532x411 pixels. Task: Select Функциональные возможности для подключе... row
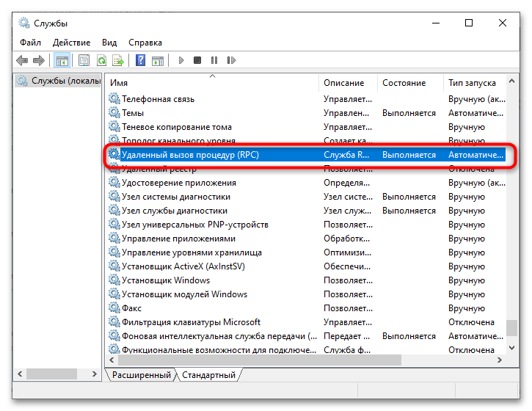tap(307, 349)
